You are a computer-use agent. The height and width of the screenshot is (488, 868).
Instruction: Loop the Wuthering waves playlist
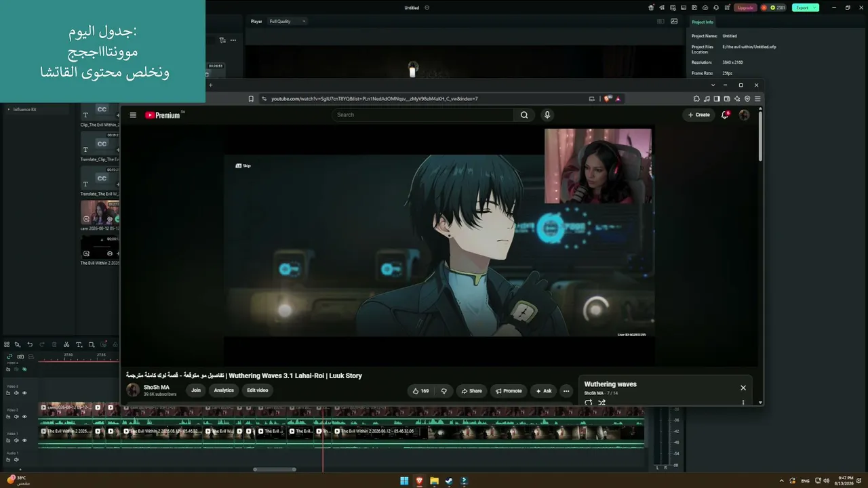pos(588,403)
